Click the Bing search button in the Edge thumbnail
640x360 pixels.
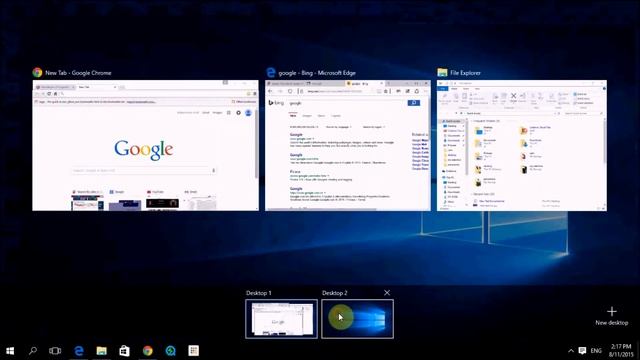(x=414, y=103)
